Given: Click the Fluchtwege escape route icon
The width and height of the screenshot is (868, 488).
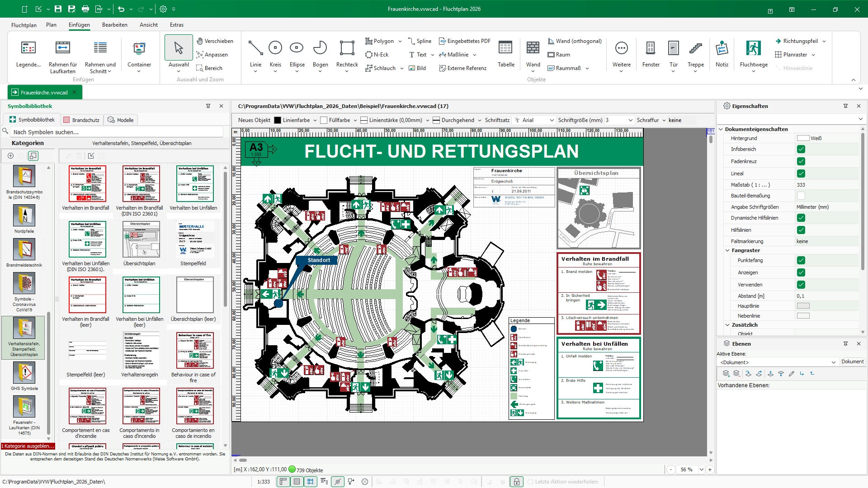Looking at the screenshot, I should click(x=753, y=49).
